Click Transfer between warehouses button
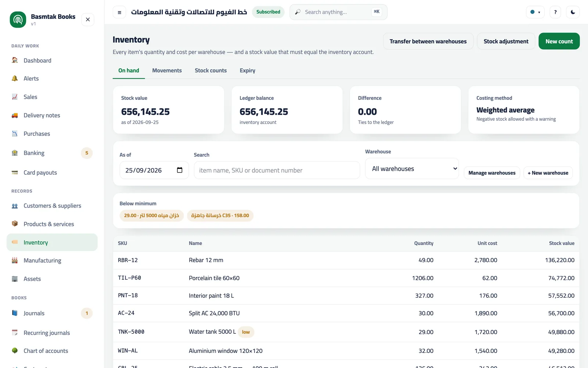The image size is (588, 368). 428,41
